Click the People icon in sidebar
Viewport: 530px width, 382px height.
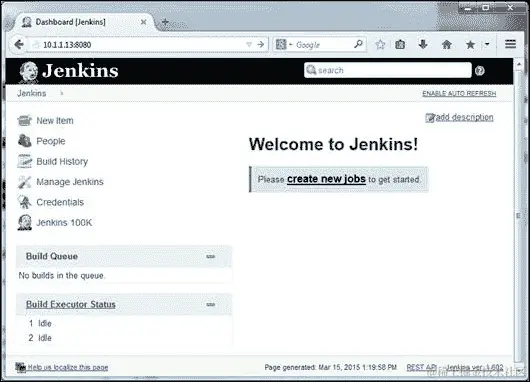tap(24, 141)
